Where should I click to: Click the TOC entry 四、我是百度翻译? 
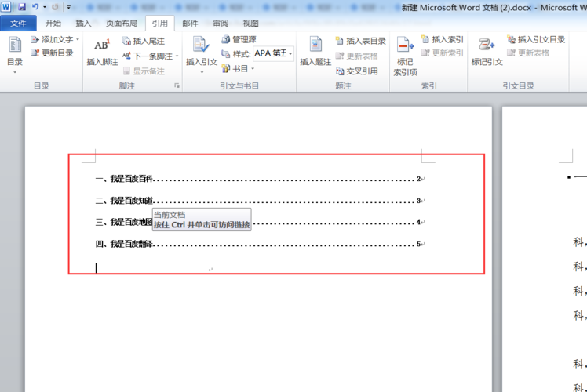click(124, 244)
